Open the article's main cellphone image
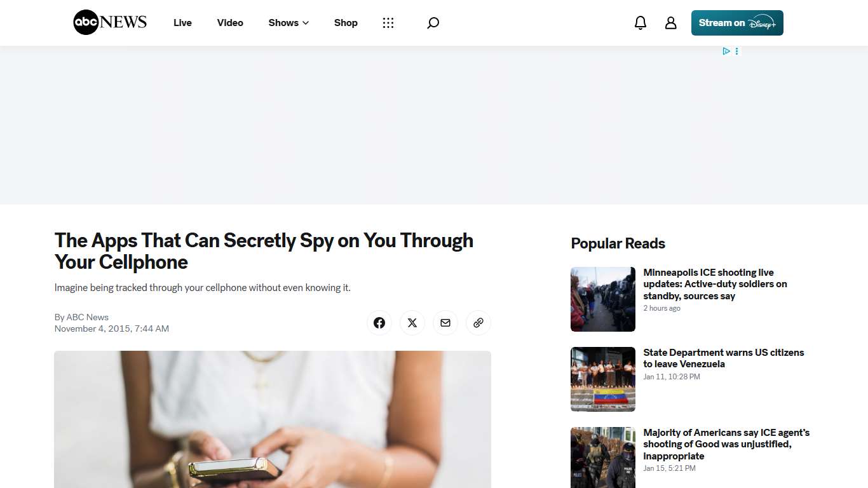 coord(273,419)
